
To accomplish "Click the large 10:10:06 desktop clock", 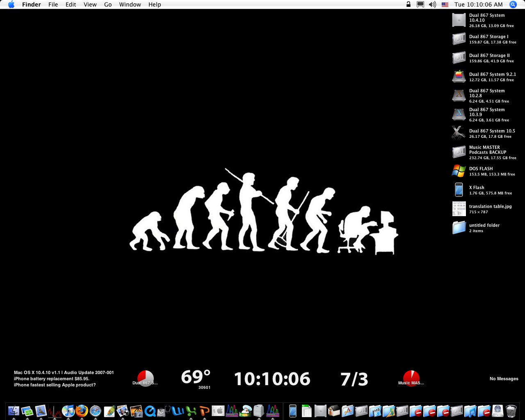I will 272,379.
